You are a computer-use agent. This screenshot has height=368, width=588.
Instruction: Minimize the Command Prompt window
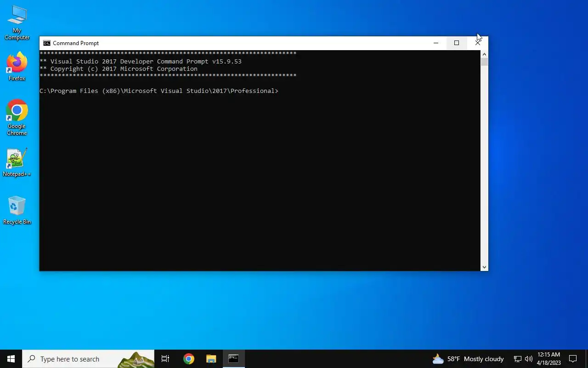click(x=436, y=43)
